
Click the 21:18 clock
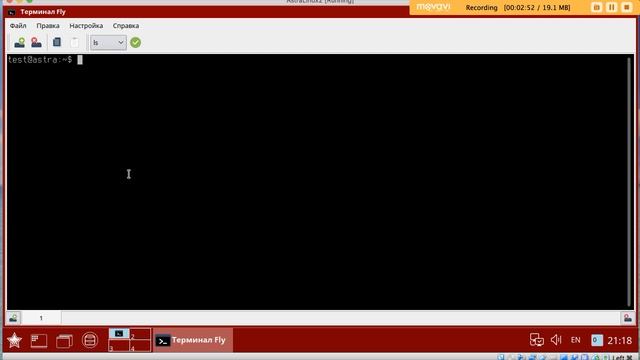(620, 340)
